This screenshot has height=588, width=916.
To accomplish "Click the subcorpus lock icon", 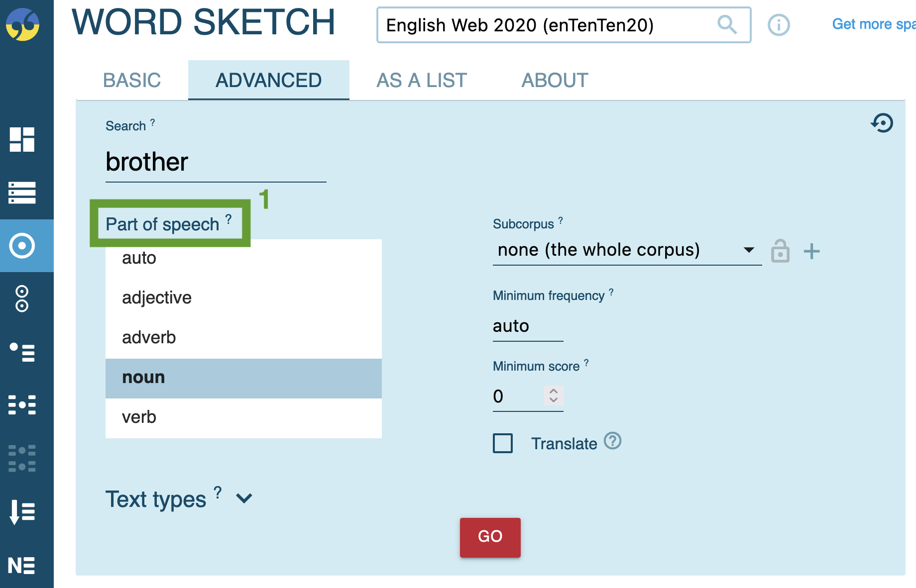I will click(x=780, y=251).
